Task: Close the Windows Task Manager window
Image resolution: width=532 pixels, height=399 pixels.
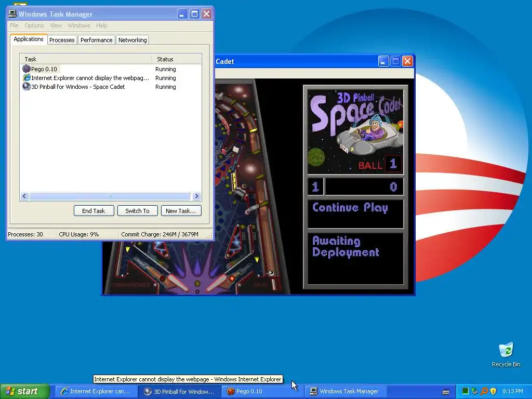Action: [206, 14]
